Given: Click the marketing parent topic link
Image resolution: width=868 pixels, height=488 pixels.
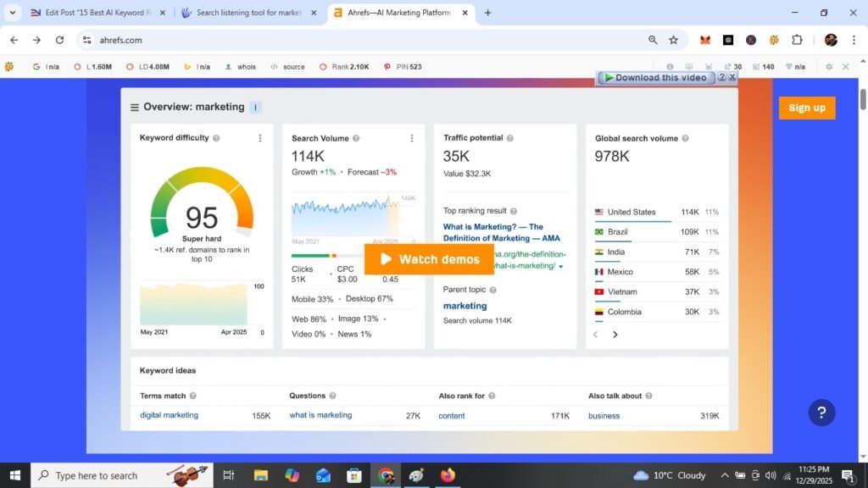Looking at the screenshot, I should (x=465, y=306).
